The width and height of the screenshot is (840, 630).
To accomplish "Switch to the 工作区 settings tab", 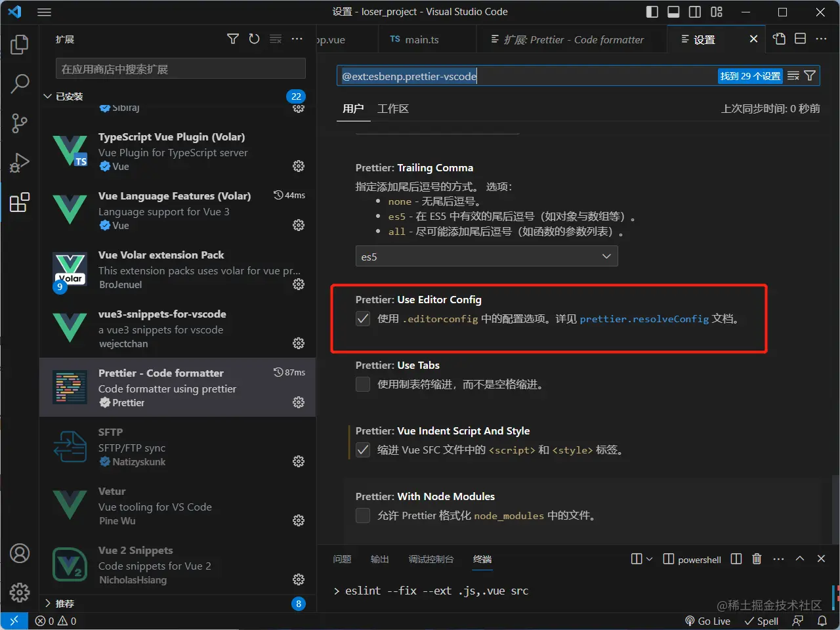I will (x=393, y=108).
